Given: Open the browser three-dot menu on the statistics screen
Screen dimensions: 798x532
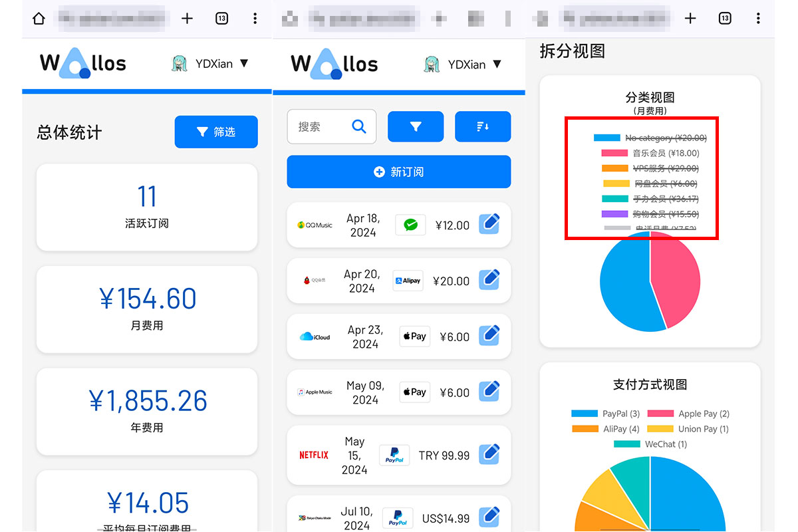Looking at the screenshot, I should coord(255,19).
